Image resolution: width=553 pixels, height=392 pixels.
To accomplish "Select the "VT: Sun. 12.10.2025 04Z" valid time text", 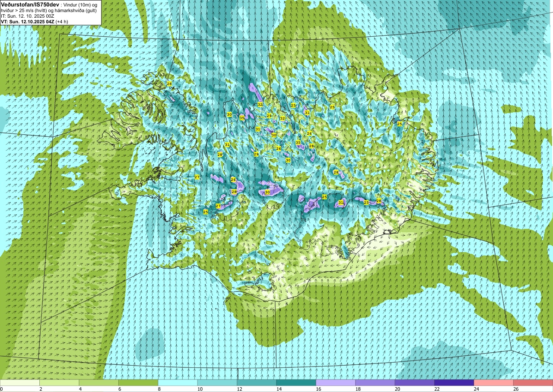I will tap(27, 21).
